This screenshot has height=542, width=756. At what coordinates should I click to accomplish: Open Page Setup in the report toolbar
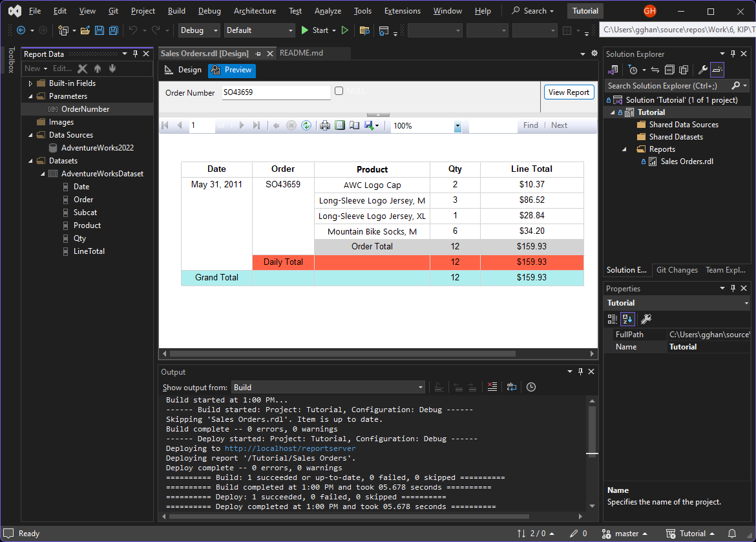(354, 125)
